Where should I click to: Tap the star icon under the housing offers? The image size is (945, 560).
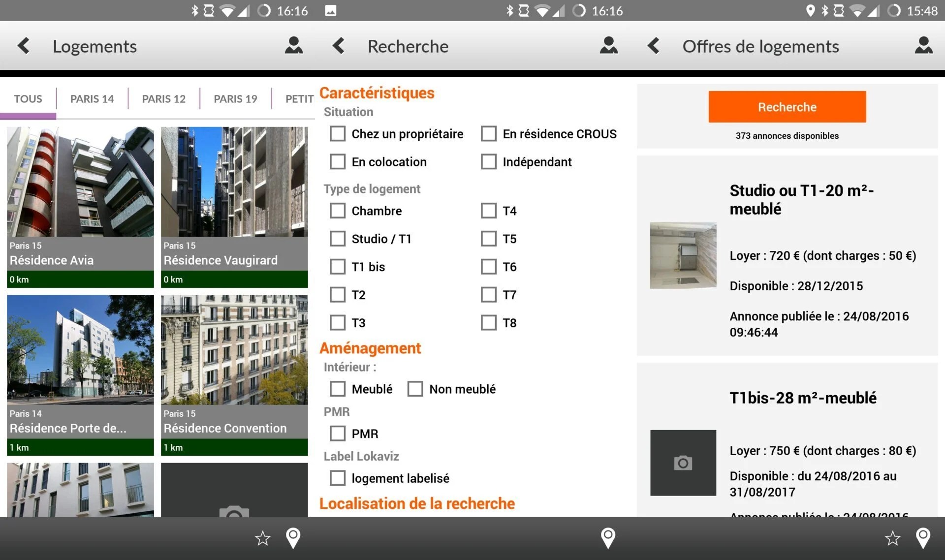point(891,538)
